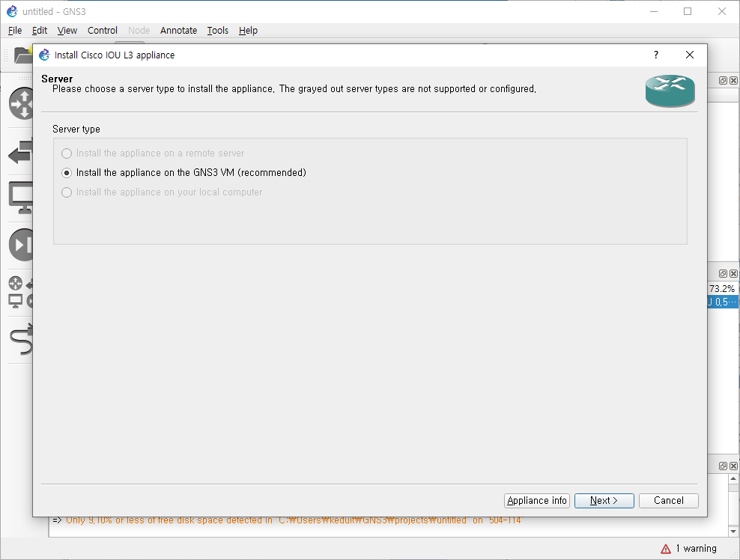Click the dialog help question mark

[x=656, y=55]
